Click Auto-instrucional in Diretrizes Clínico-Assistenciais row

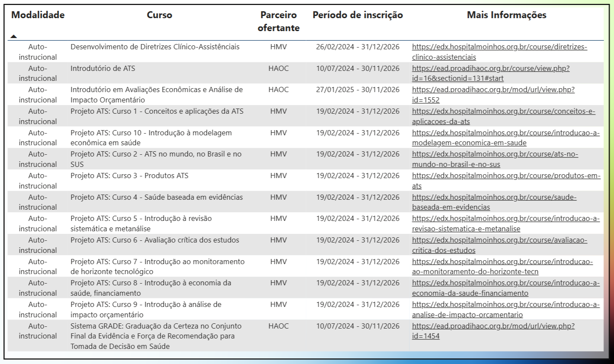[x=38, y=52]
